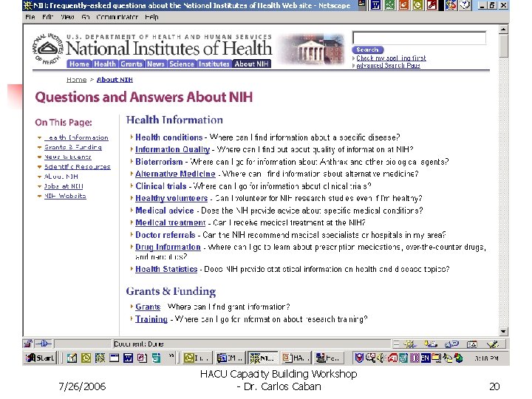Screen dimensions: 532x399
Task: Open the Clinical trials link
Action: pyautogui.click(x=161, y=186)
